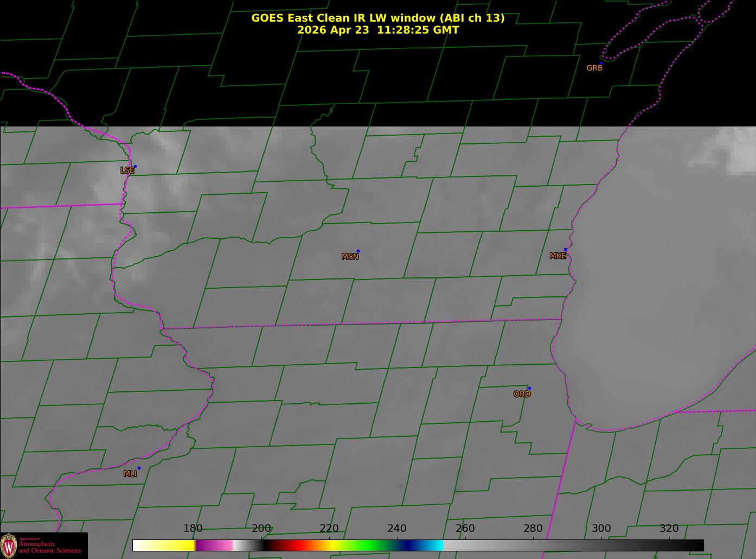Click the MKE station label
756x559 pixels.
(558, 256)
